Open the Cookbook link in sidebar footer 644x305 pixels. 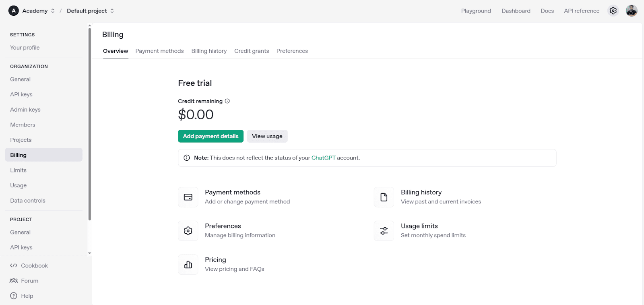(34, 266)
